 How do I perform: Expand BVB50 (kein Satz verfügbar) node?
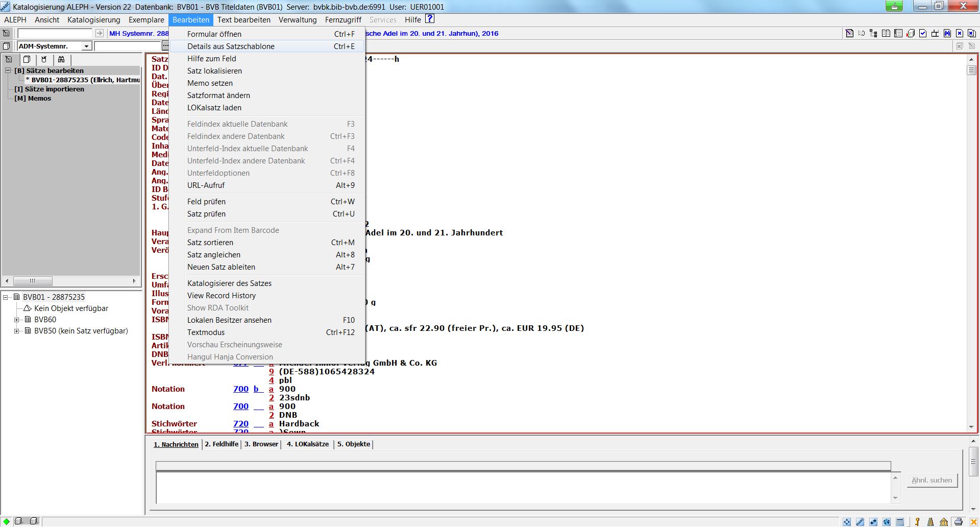(x=16, y=331)
